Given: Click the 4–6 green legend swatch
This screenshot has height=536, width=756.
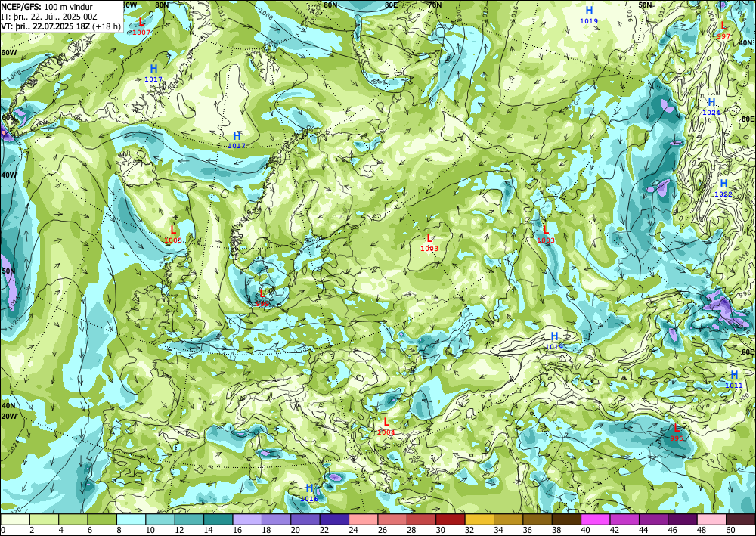Looking at the screenshot, I should [73, 519].
